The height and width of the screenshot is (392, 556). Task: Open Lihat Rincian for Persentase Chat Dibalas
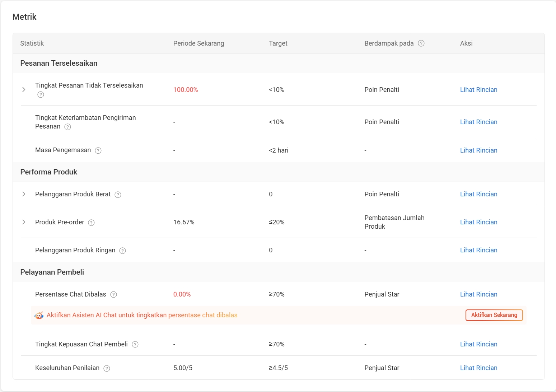pyautogui.click(x=479, y=294)
